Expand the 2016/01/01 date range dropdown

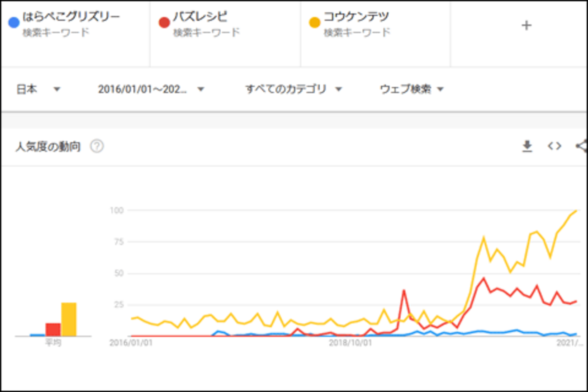point(151,89)
